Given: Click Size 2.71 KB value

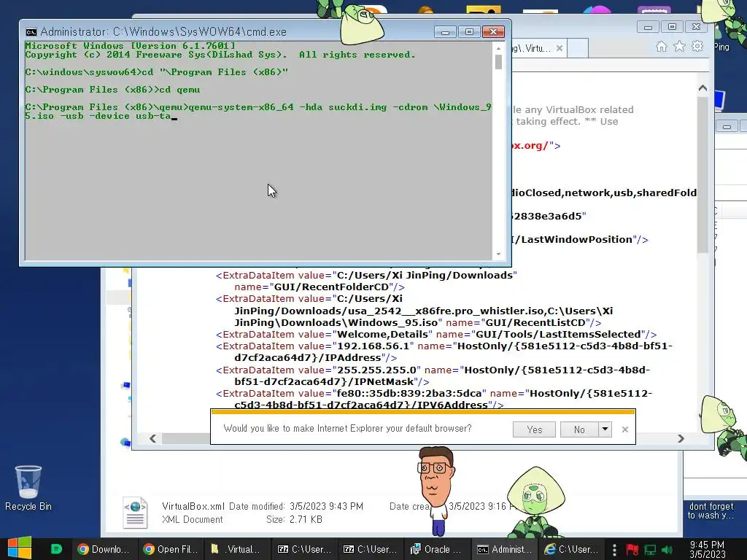Looking at the screenshot, I should point(306,519).
